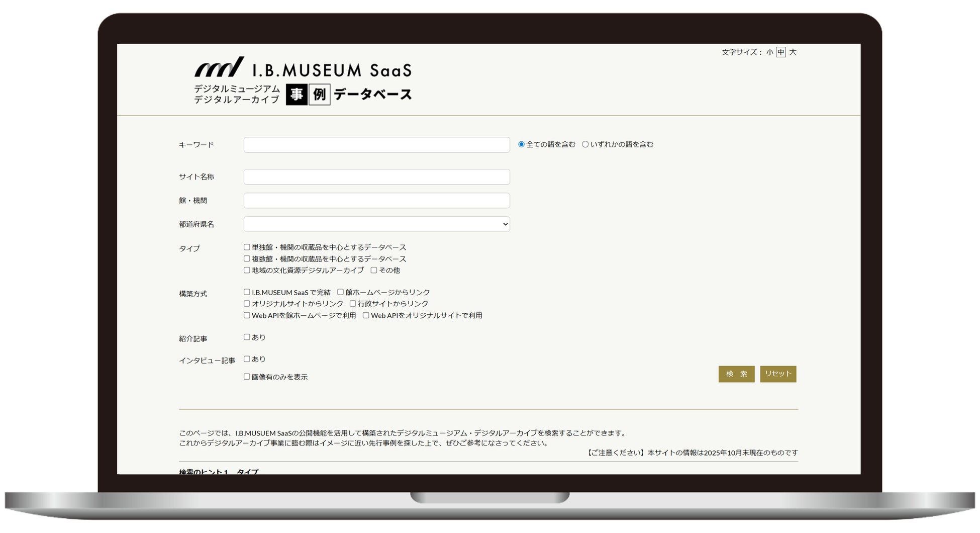This screenshot has width=980, height=533.
Task: Set font size to large (大)
Action: (793, 52)
